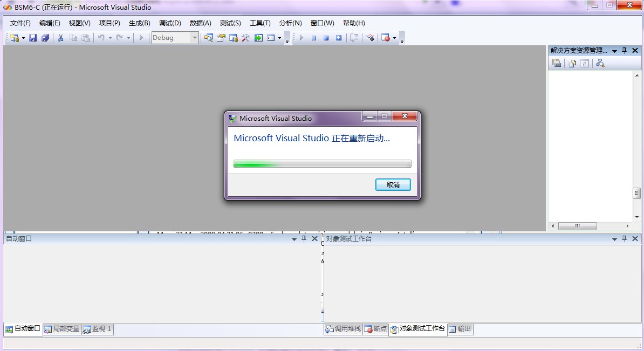Open the Properties Window toolbar icon
The width and height of the screenshot is (644, 351).
coord(221,38)
